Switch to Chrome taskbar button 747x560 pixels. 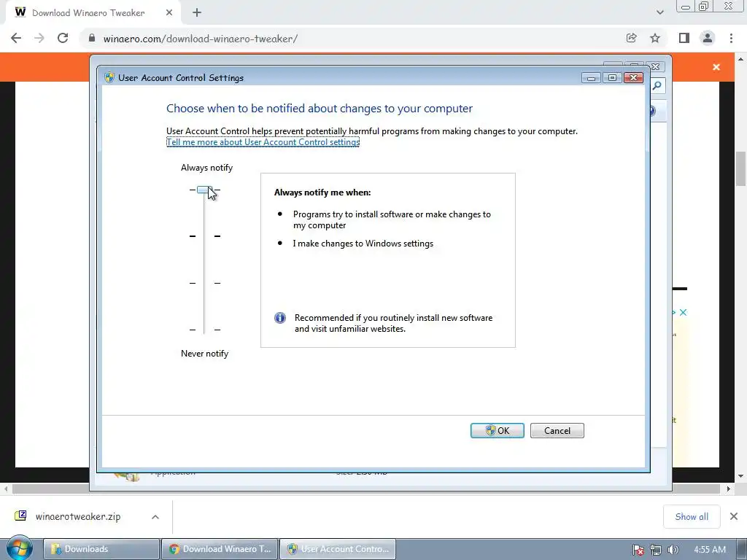tap(219, 549)
